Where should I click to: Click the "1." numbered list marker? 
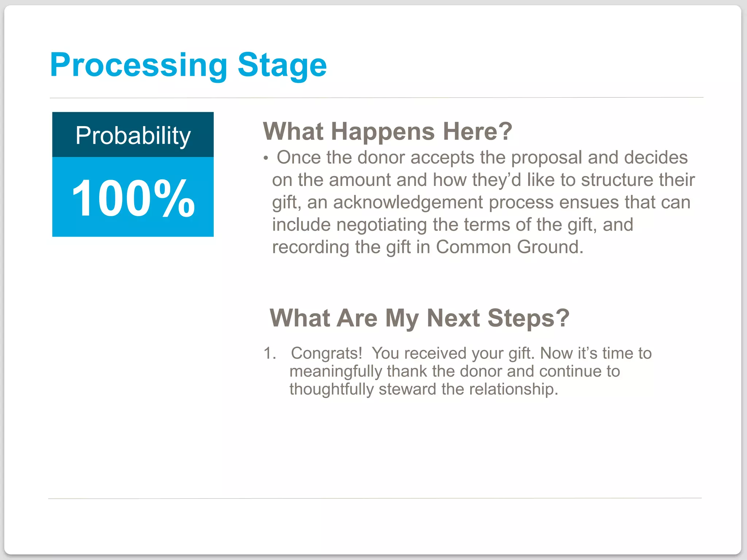[270, 353]
